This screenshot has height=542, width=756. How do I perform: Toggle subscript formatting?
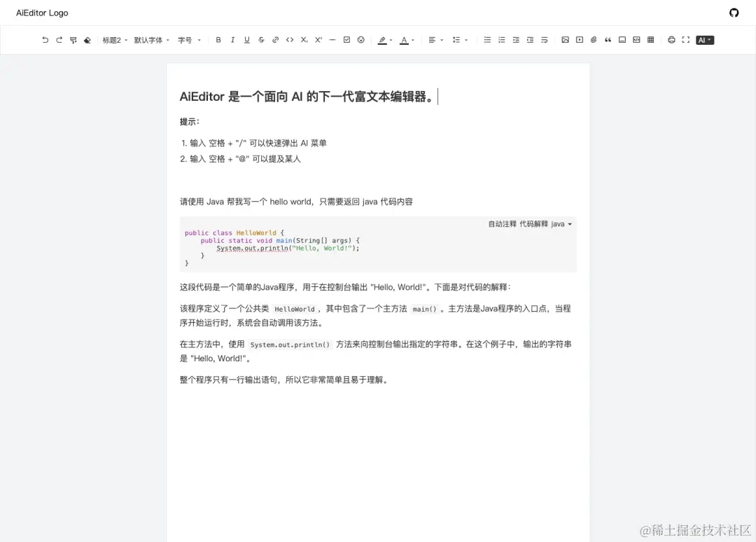[304, 40]
